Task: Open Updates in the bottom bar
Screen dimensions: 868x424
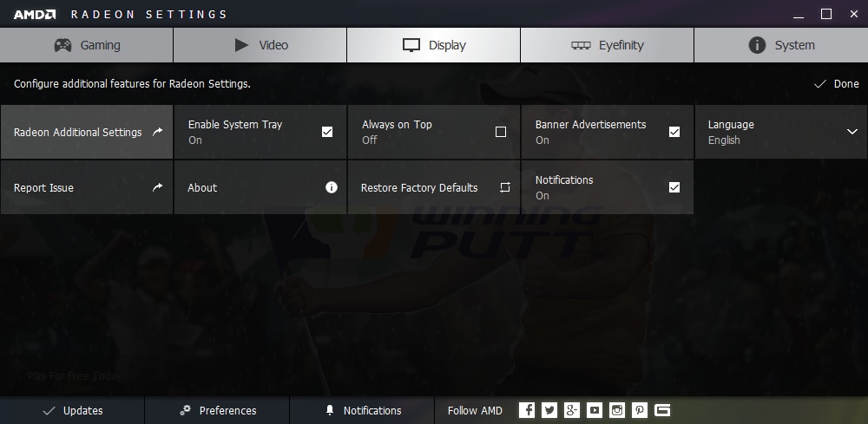Action: tap(72, 410)
